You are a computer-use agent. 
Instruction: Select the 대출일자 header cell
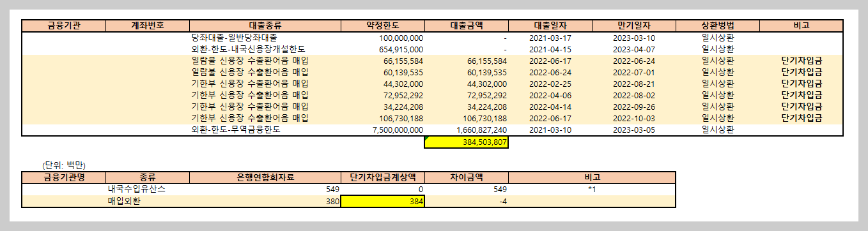[550, 26]
